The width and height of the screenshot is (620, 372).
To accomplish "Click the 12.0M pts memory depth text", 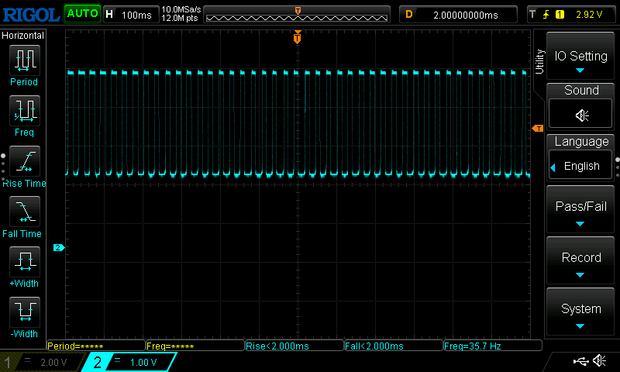I will 180,18.
